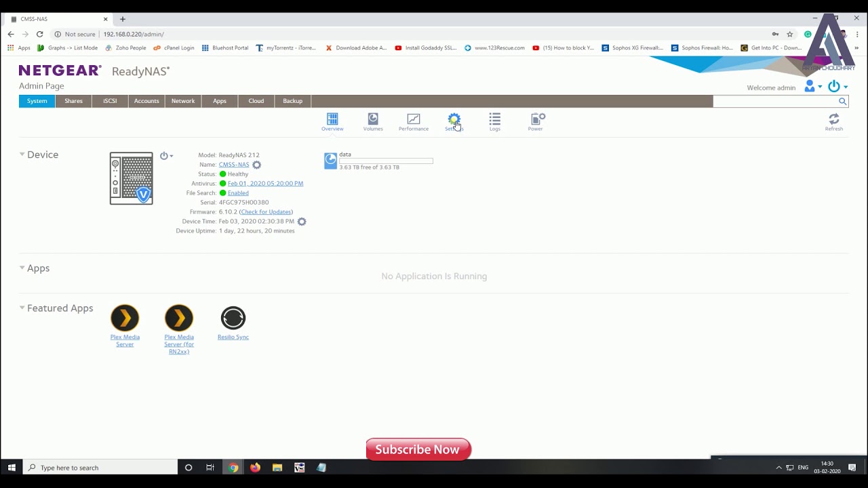
Task: Click the File Search Enabled link
Action: [238, 193]
